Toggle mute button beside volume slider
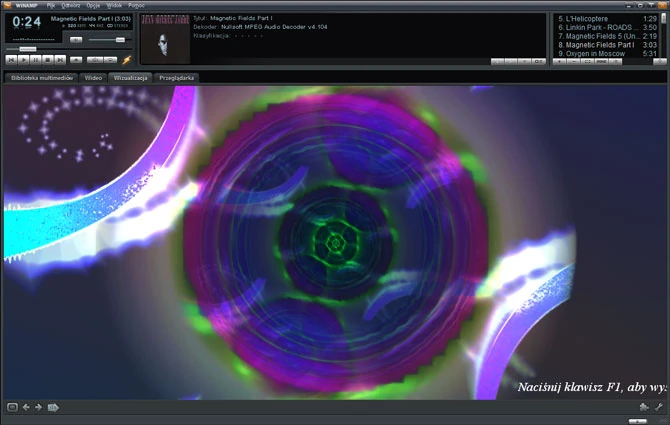Image resolution: width=670 pixels, height=425 pixels. point(76,40)
